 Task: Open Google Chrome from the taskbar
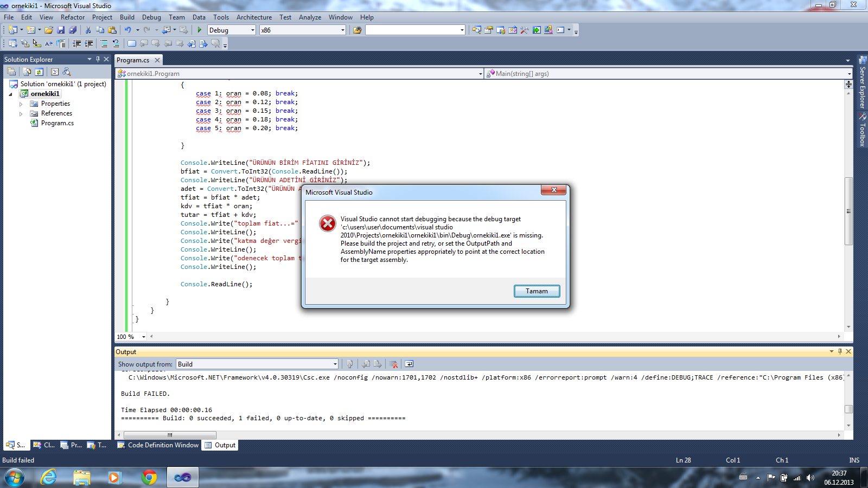(149, 477)
